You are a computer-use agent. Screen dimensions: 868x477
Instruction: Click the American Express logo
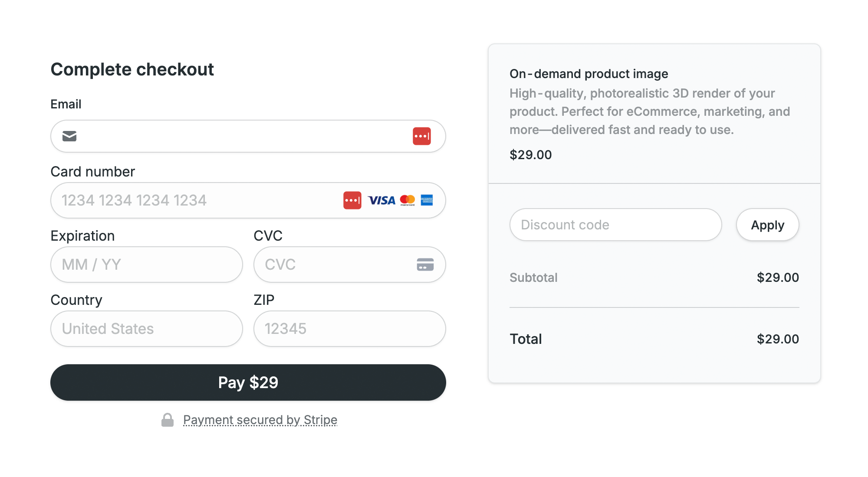427,200
